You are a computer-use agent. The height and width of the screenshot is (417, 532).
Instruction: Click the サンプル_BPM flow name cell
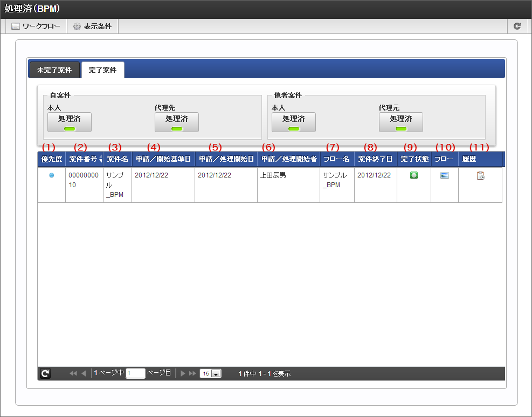337,184
